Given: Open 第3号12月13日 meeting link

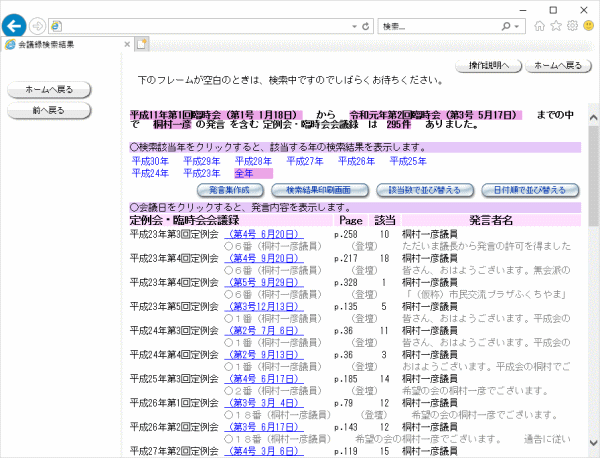Looking at the screenshot, I should click(264, 306).
